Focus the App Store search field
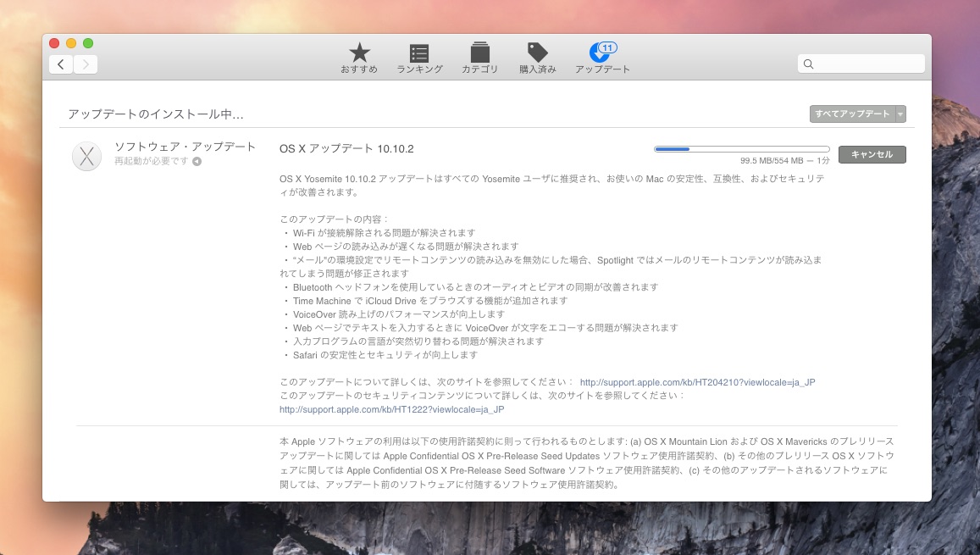This screenshot has width=980, height=555. click(861, 64)
